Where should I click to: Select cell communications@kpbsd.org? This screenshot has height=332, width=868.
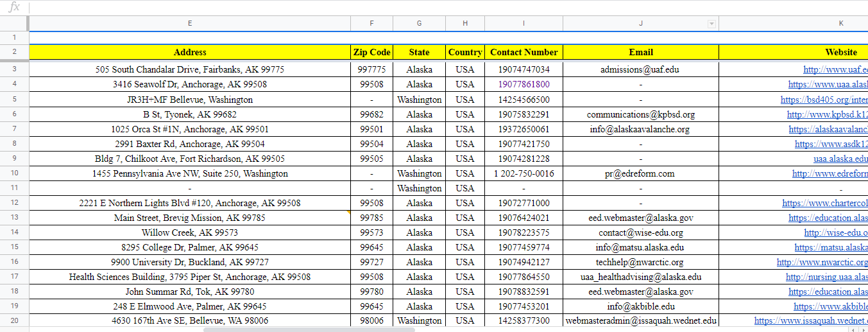tap(641, 114)
